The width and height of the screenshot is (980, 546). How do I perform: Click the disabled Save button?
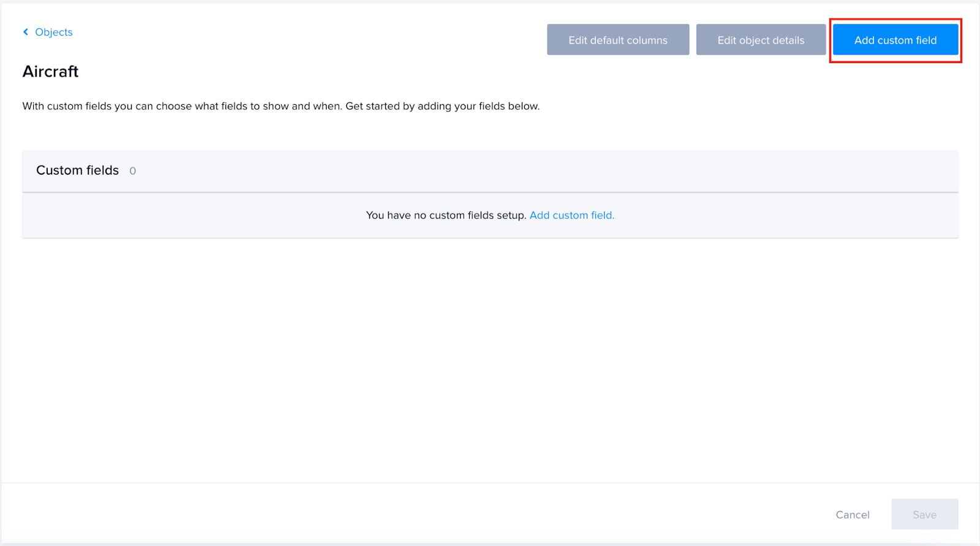coord(925,515)
